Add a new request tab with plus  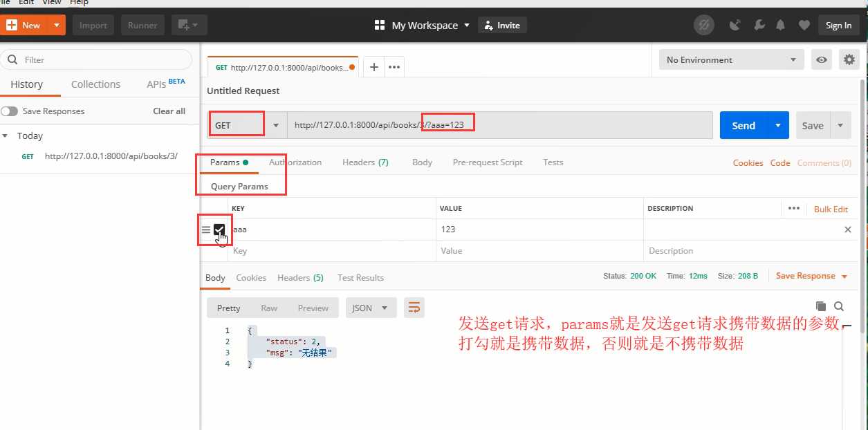(x=374, y=67)
